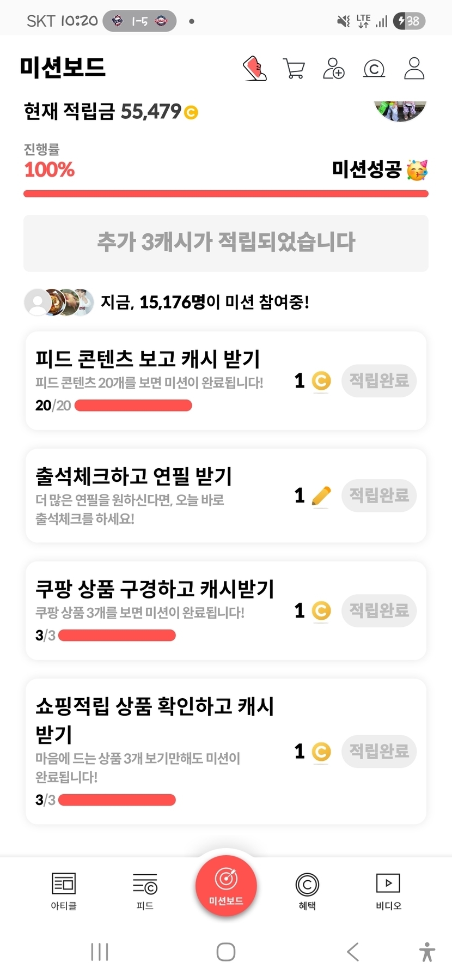Screen dimensions: 452x980
Task: Tap 적립완료 for feed contents mission
Action: (x=379, y=380)
